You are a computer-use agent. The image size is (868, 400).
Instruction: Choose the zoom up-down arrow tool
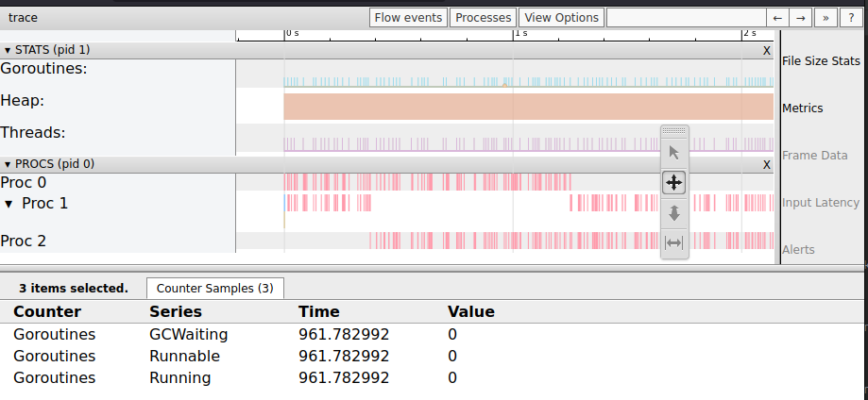(x=674, y=213)
